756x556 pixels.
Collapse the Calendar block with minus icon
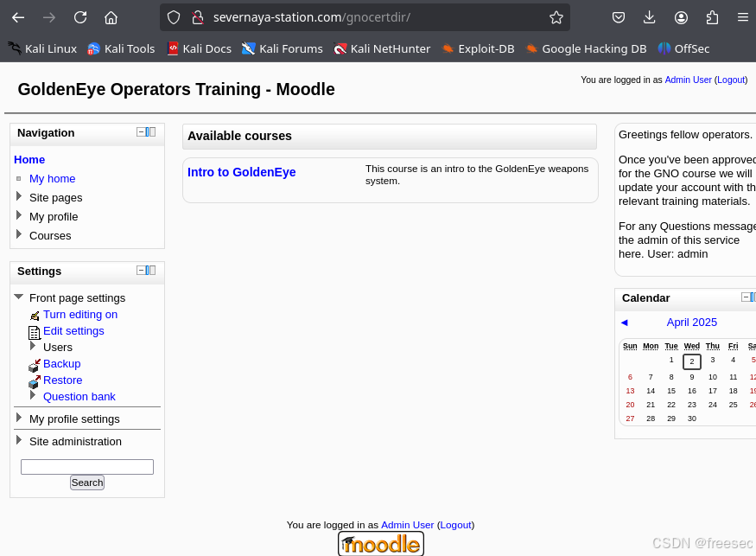point(746,297)
